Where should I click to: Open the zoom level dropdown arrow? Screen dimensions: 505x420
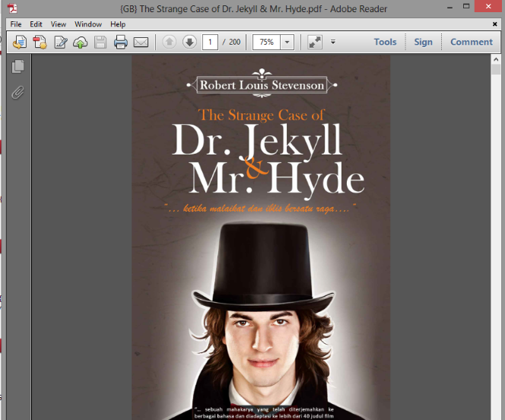coord(287,42)
